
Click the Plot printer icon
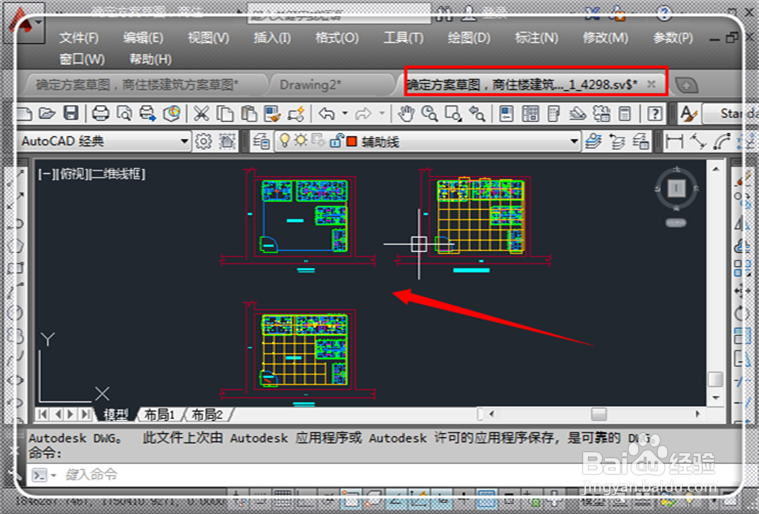(x=101, y=114)
